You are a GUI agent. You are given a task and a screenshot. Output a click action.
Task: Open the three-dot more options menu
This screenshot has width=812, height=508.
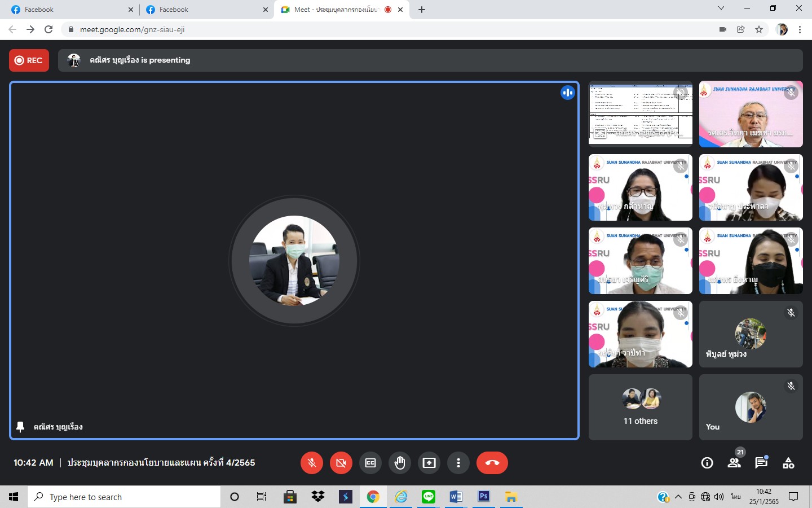pyautogui.click(x=458, y=463)
